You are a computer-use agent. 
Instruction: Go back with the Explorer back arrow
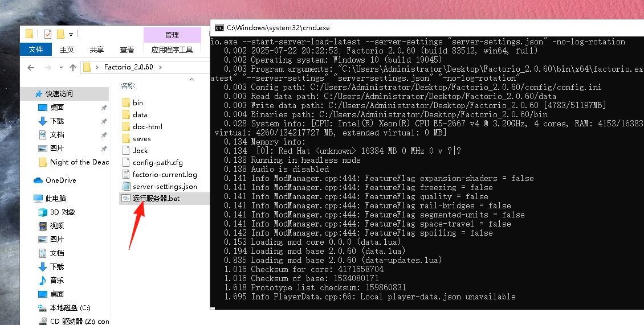[x=31, y=67]
